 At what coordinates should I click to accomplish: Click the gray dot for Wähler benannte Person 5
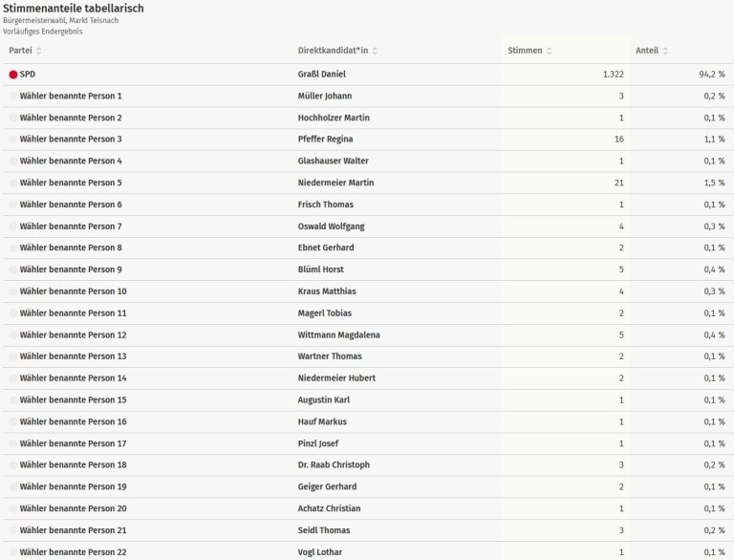[x=13, y=183]
